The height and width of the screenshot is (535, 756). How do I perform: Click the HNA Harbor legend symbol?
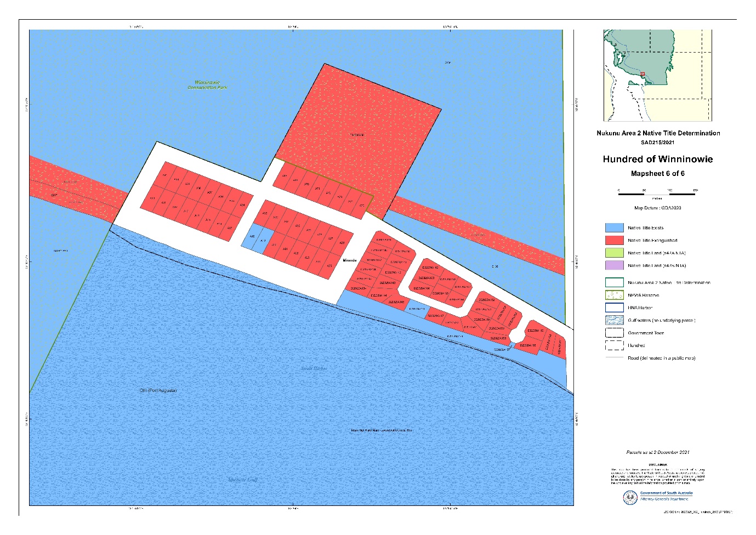615,308
